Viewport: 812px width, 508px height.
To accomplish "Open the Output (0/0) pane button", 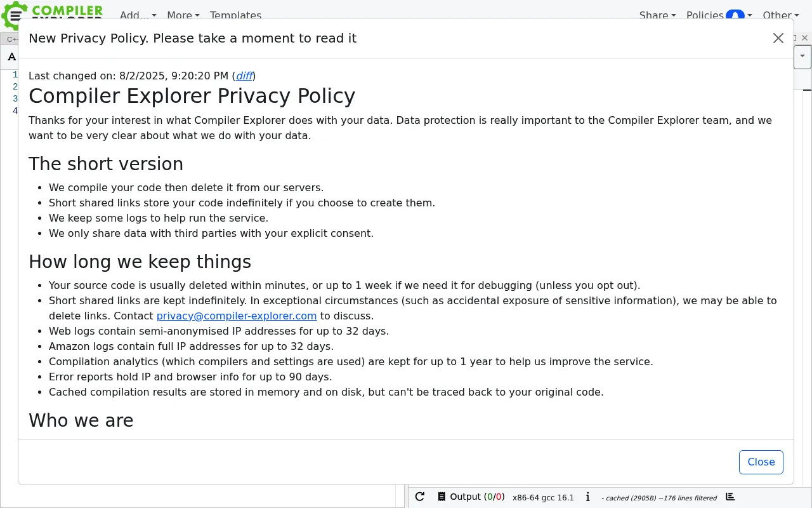I will pyautogui.click(x=471, y=497).
